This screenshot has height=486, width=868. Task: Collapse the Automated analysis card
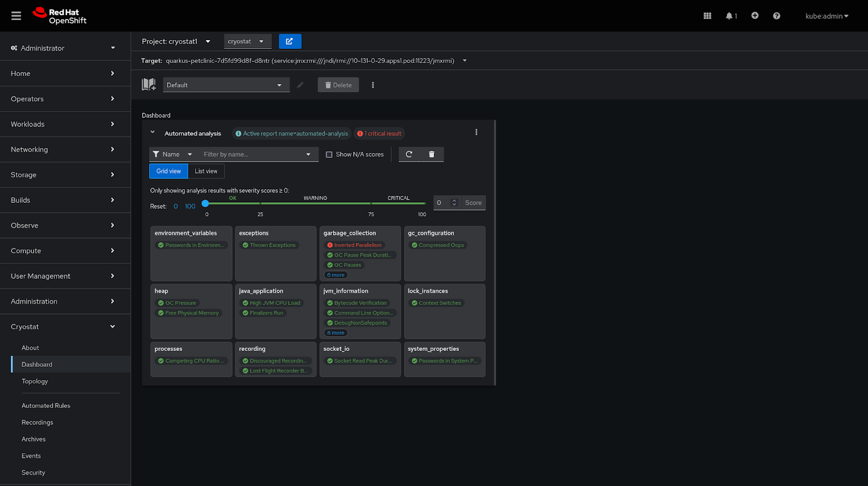tap(152, 132)
